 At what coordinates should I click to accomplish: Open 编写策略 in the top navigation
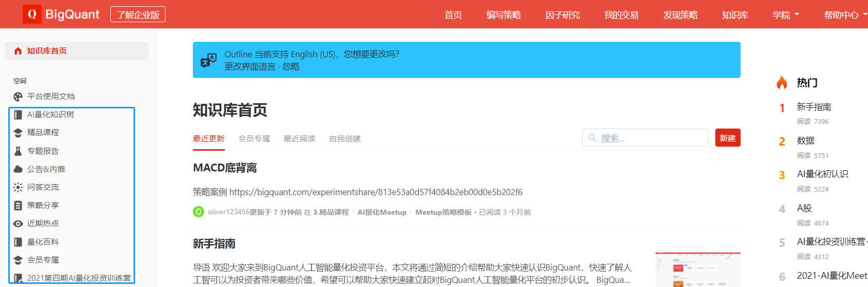[x=503, y=15]
